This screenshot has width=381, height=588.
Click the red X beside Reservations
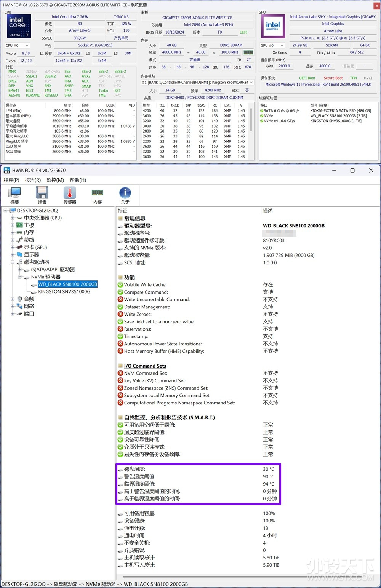(120, 329)
